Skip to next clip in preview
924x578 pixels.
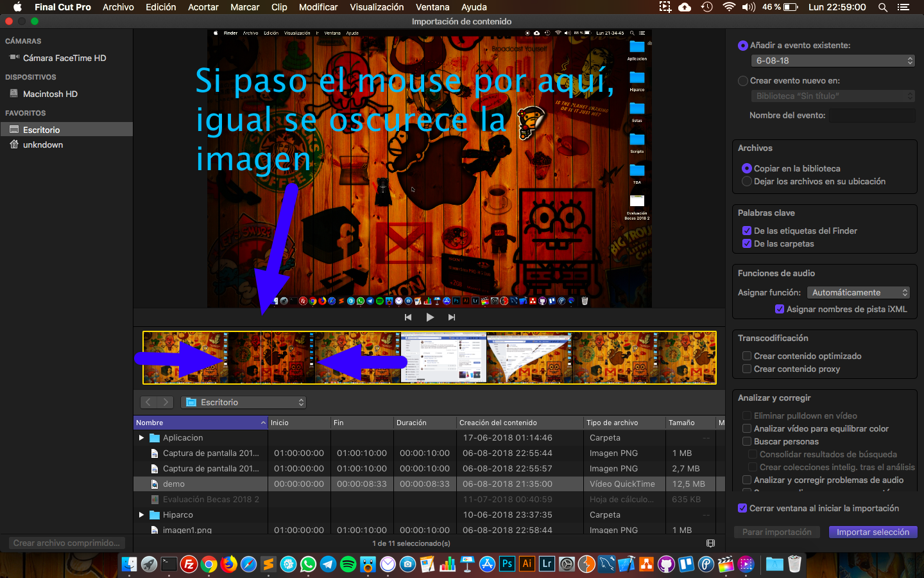[x=452, y=317]
